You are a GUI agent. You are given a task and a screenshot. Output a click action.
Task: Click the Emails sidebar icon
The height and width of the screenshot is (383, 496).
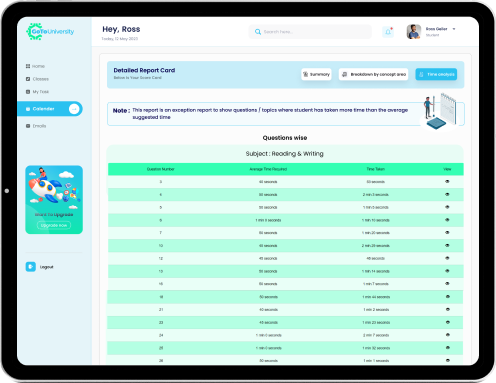point(28,126)
